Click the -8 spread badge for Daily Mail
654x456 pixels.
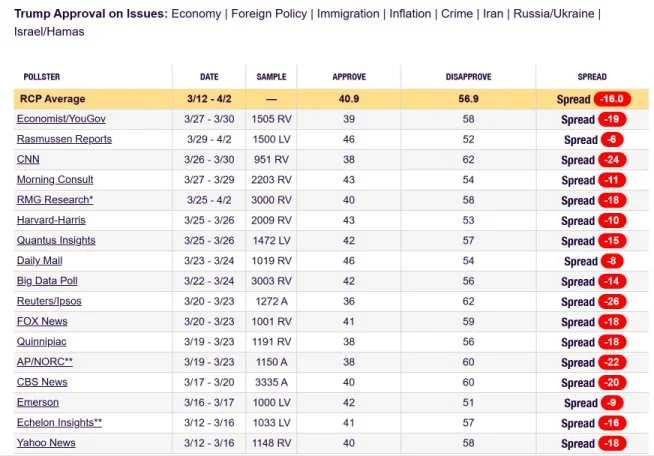click(x=612, y=261)
